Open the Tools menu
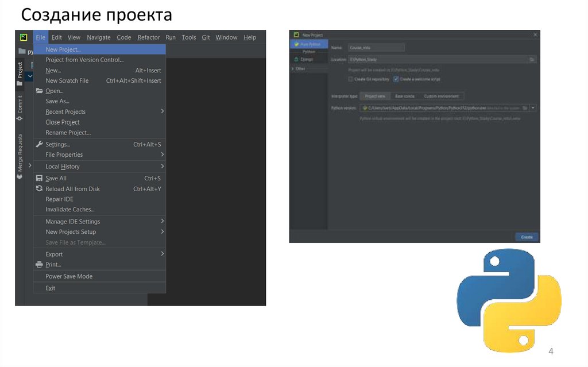The image size is (588, 367). 188,37
